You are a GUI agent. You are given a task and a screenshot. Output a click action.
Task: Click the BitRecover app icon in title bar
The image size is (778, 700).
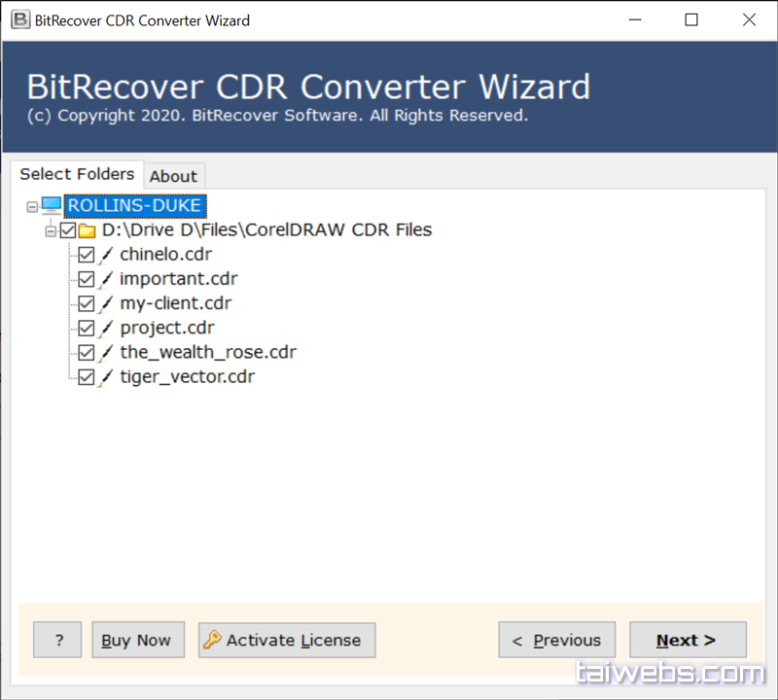20,19
